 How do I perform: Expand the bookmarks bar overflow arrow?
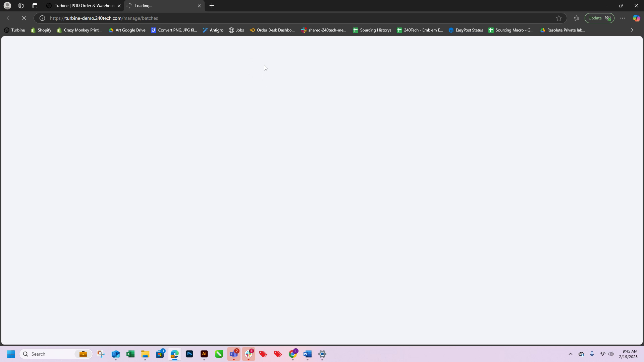[632, 30]
